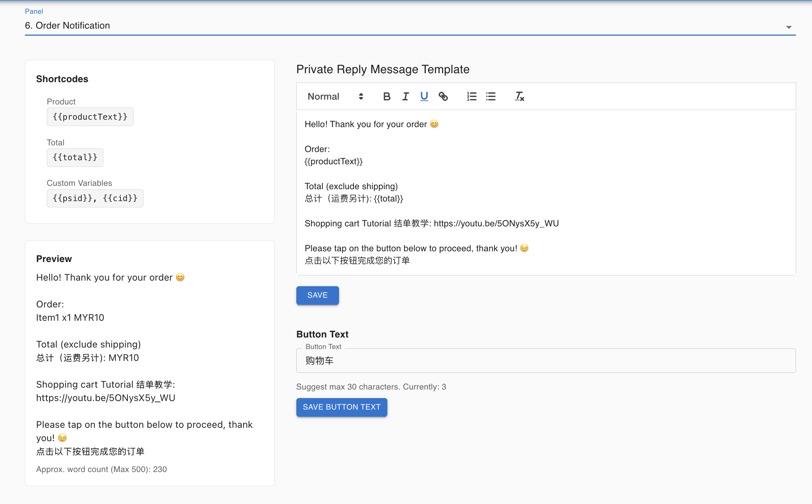Click the Button Text input field

(546, 361)
